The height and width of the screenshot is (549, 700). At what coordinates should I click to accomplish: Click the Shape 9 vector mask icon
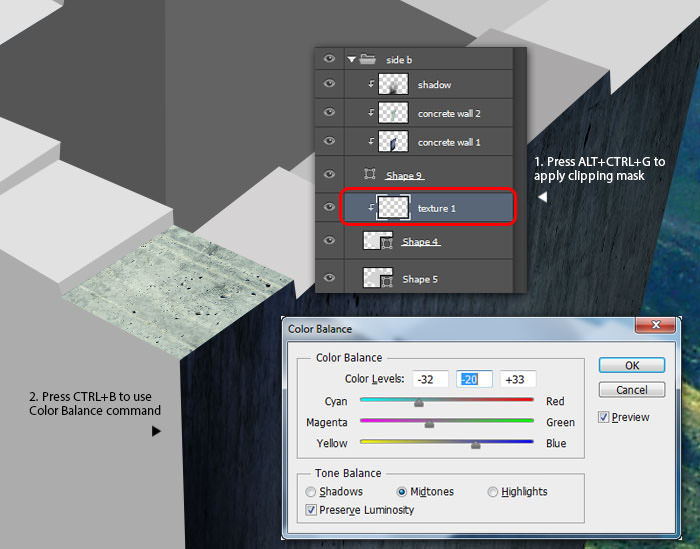coord(370,174)
